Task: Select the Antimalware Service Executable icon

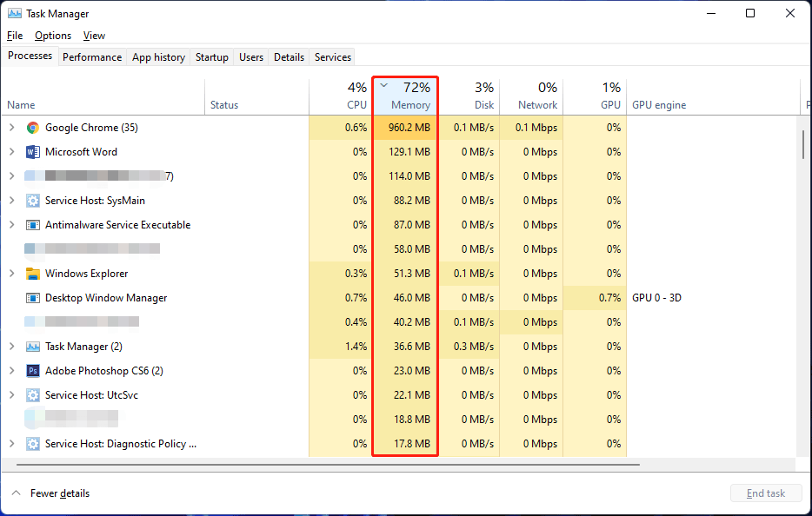Action: (33, 224)
